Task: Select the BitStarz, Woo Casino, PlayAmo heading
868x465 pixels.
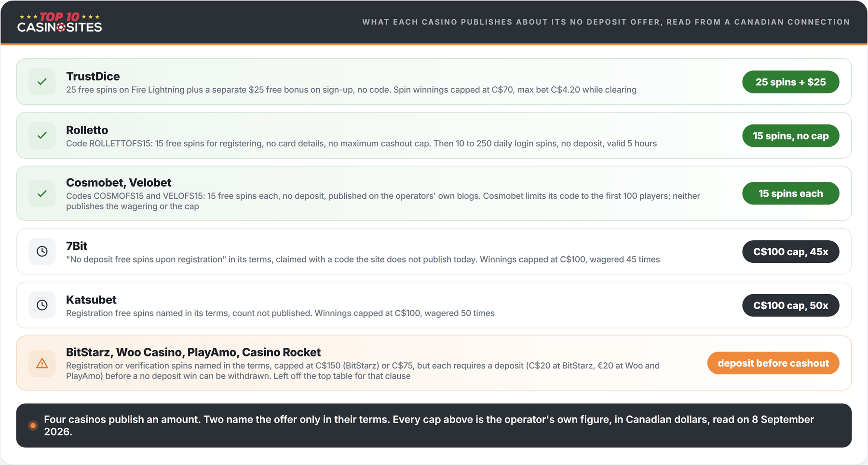Action: [x=193, y=352]
